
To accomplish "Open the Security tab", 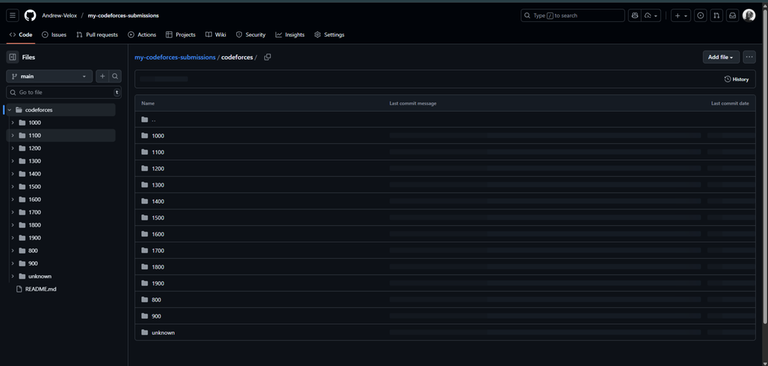I will point(251,35).
